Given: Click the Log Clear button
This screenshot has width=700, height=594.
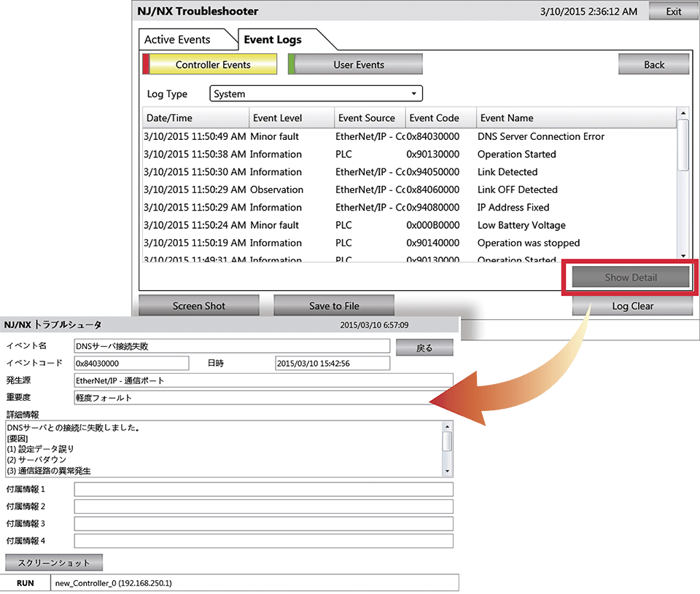Looking at the screenshot, I should tap(633, 305).
